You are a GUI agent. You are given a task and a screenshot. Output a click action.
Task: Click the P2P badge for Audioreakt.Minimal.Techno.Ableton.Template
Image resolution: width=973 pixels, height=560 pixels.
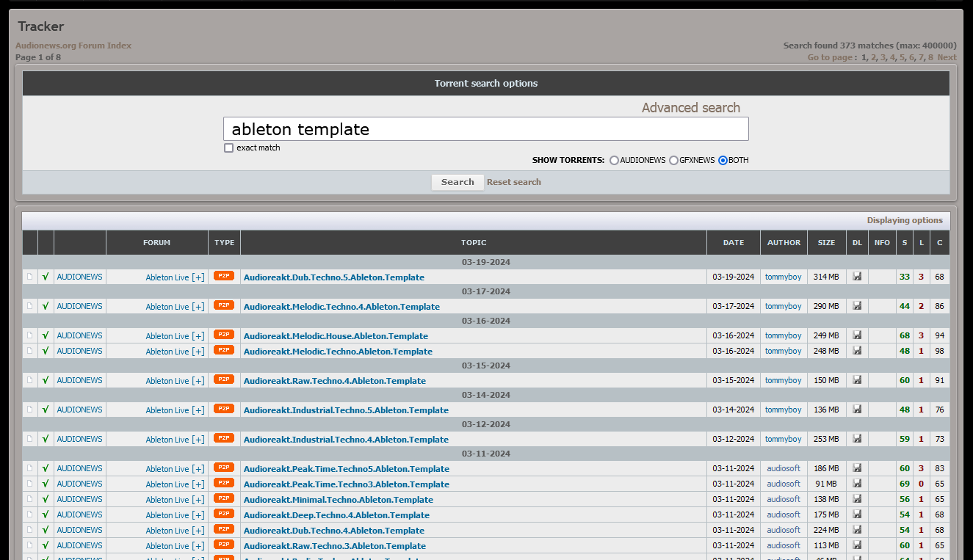[224, 498]
